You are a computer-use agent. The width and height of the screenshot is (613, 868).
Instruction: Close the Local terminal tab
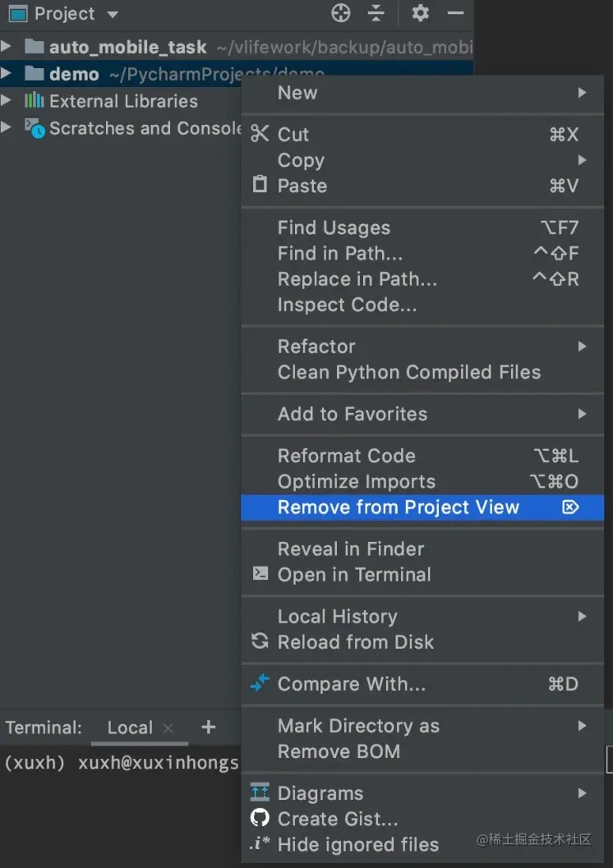click(x=168, y=728)
